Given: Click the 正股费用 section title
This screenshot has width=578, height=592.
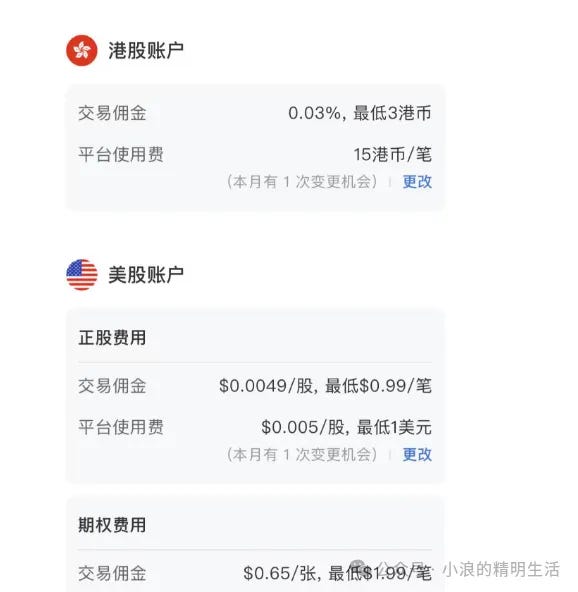Looking at the screenshot, I should [112, 338].
